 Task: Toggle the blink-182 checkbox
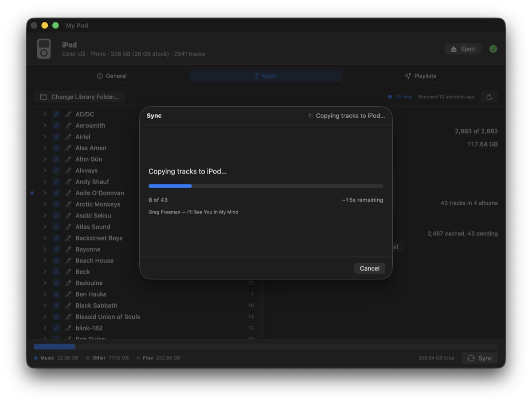pyautogui.click(x=56, y=328)
